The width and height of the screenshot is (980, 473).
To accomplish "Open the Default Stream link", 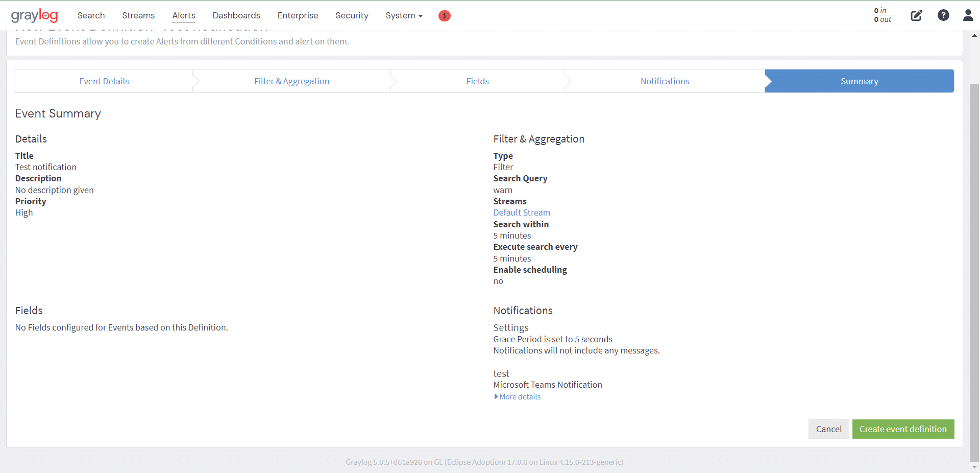I will [x=521, y=212].
